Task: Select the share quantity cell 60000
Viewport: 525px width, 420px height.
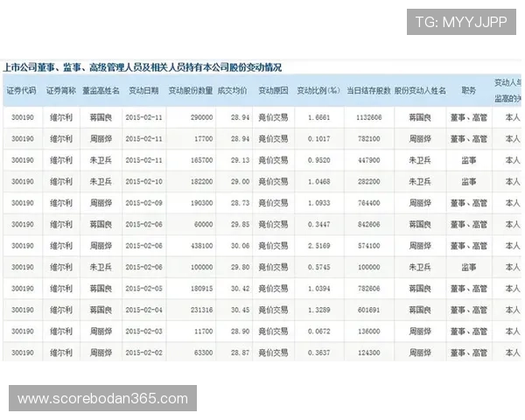Action: 204,225
